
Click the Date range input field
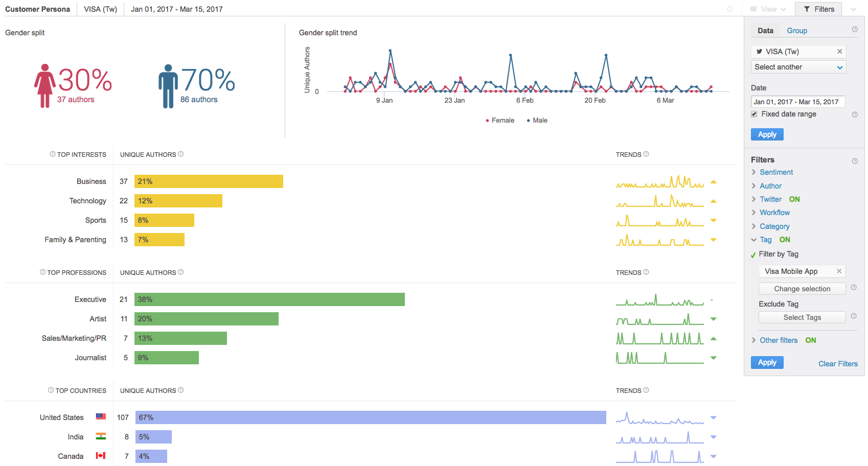(798, 102)
